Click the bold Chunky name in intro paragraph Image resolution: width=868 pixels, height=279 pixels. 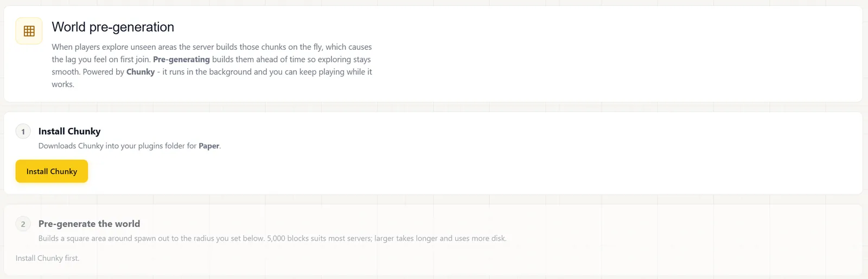click(x=141, y=72)
